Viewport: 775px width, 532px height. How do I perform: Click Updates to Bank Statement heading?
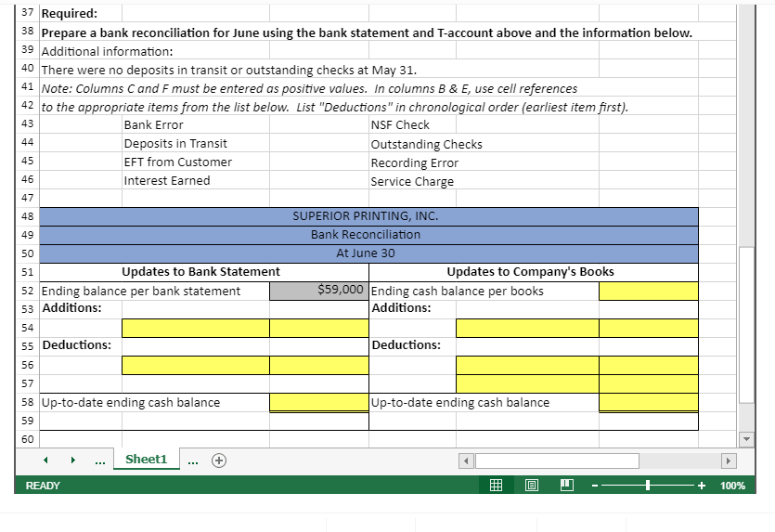click(x=200, y=272)
